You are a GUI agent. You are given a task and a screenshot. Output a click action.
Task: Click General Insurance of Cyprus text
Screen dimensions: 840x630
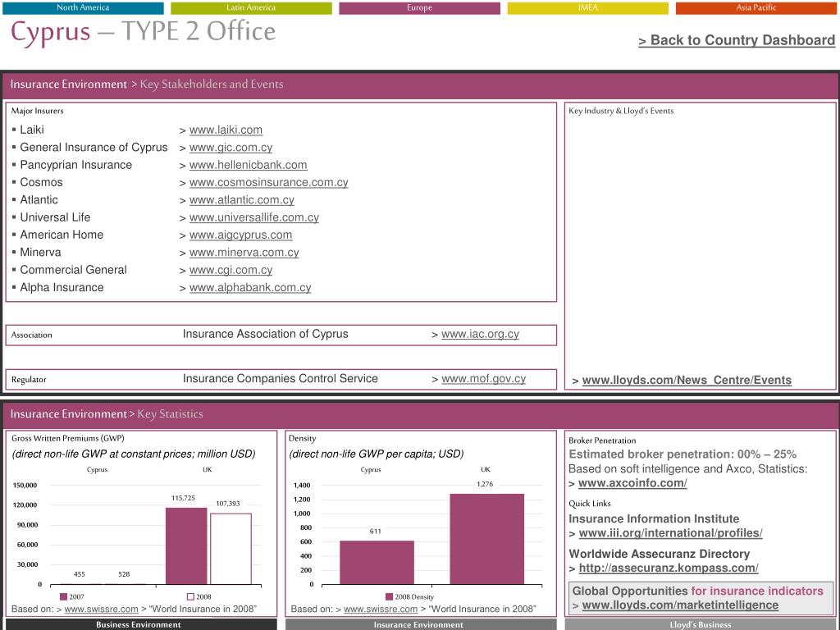point(94,148)
